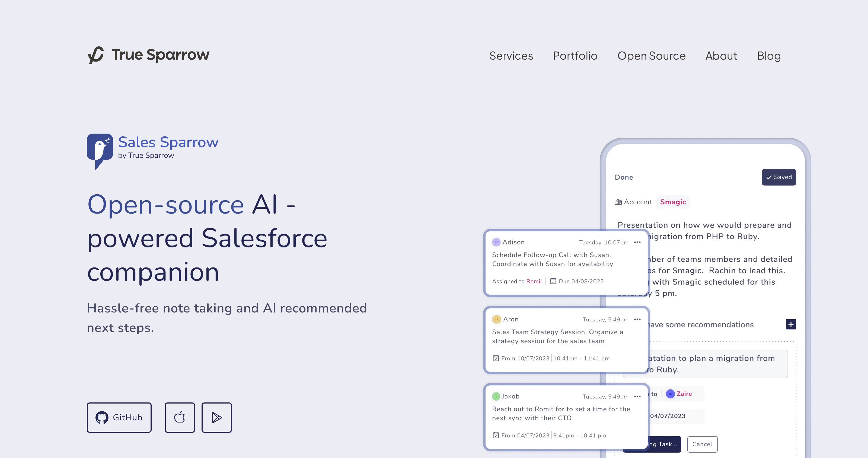Open the Services menu item

(x=511, y=56)
